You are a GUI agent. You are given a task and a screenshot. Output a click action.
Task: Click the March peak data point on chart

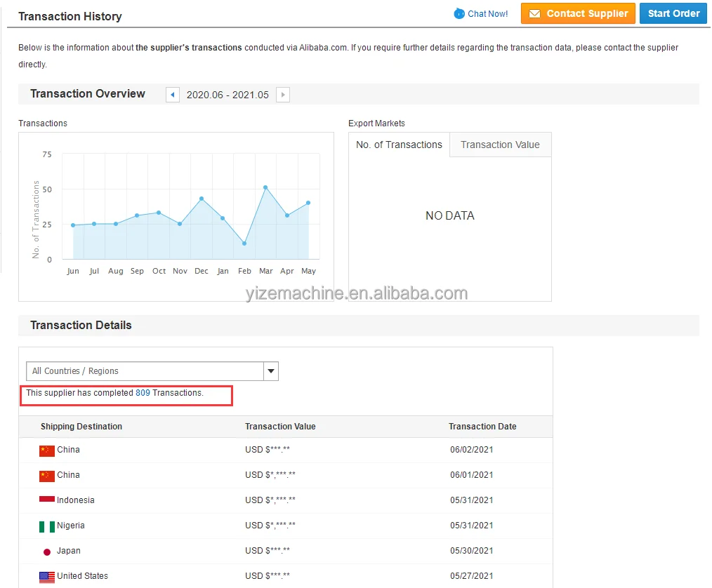(x=265, y=187)
